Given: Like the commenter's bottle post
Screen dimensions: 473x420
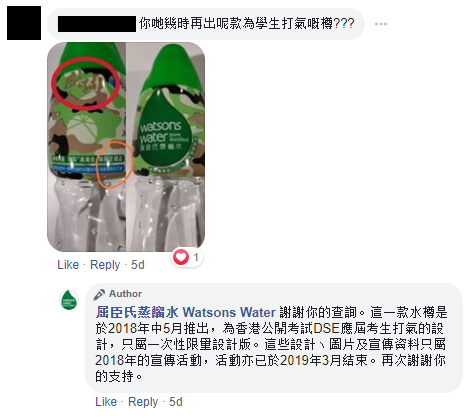Looking at the screenshot, I should tap(68, 265).
